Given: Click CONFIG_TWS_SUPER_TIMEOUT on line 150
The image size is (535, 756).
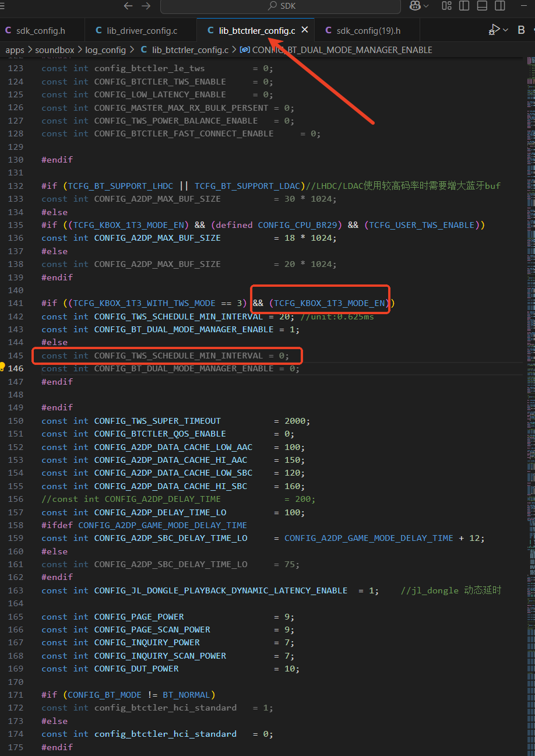Looking at the screenshot, I should pyautogui.click(x=157, y=421).
